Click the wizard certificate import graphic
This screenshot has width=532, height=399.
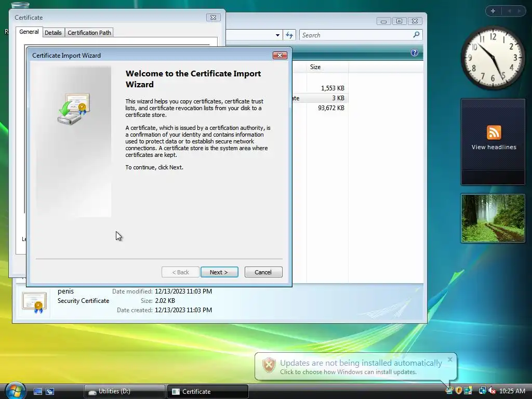(x=74, y=109)
